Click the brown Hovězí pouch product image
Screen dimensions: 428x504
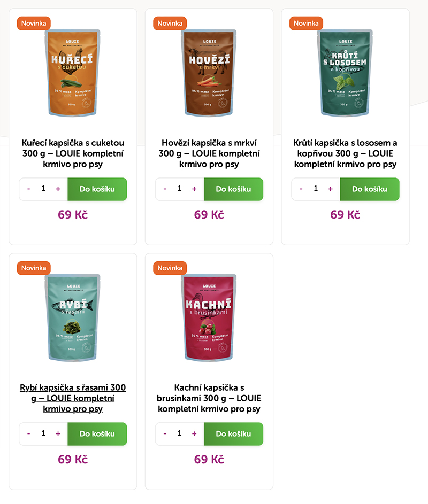click(x=209, y=73)
